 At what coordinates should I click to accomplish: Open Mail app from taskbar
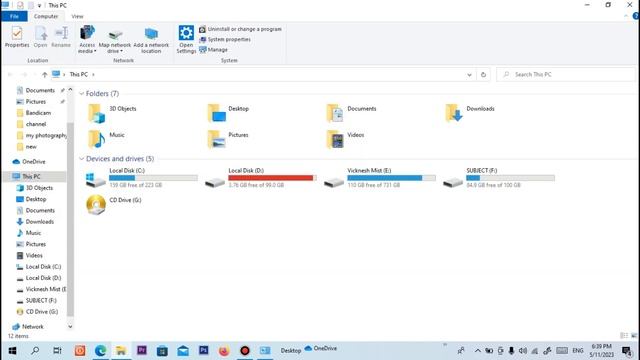pos(183,351)
